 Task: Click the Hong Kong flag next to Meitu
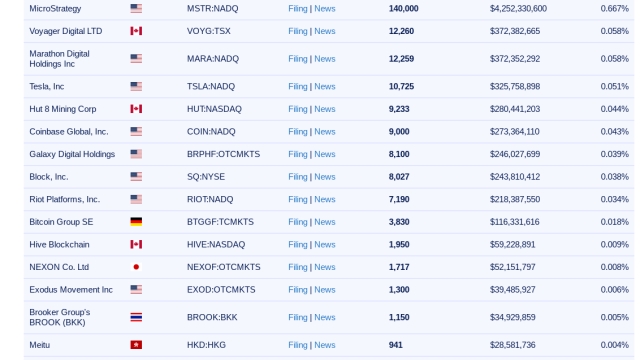(x=136, y=345)
